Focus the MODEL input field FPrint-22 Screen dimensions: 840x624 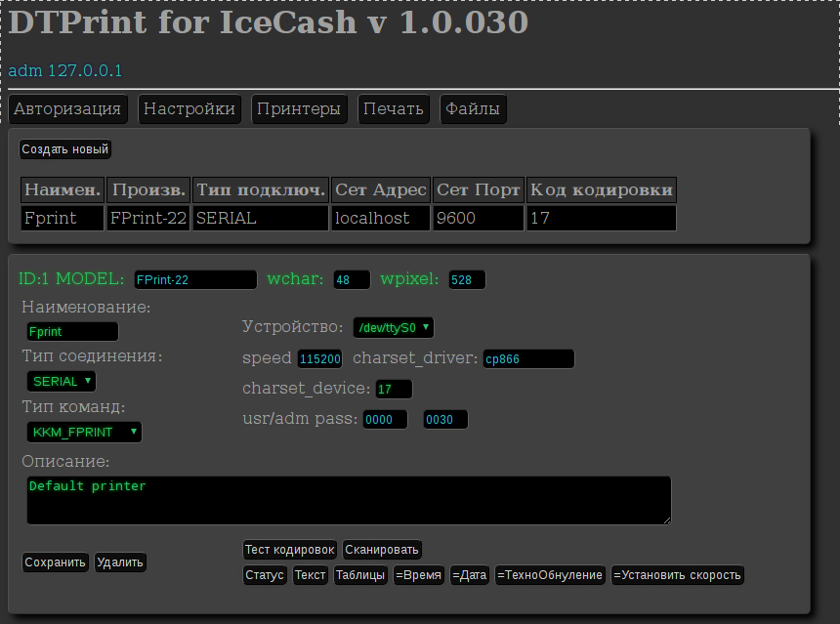point(195,279)
